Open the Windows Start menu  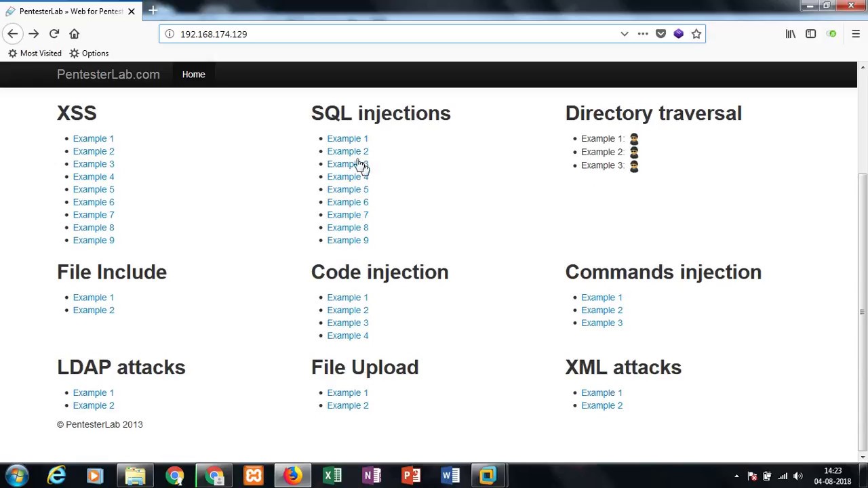click(16, 476)
